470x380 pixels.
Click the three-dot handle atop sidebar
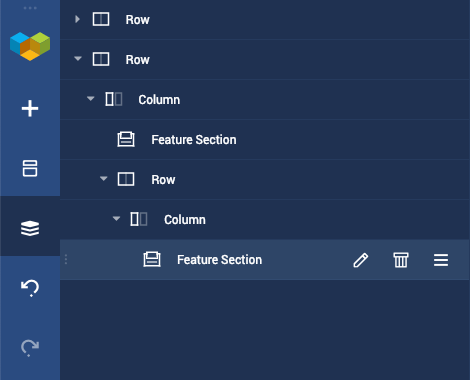click(x=30, y=8)
